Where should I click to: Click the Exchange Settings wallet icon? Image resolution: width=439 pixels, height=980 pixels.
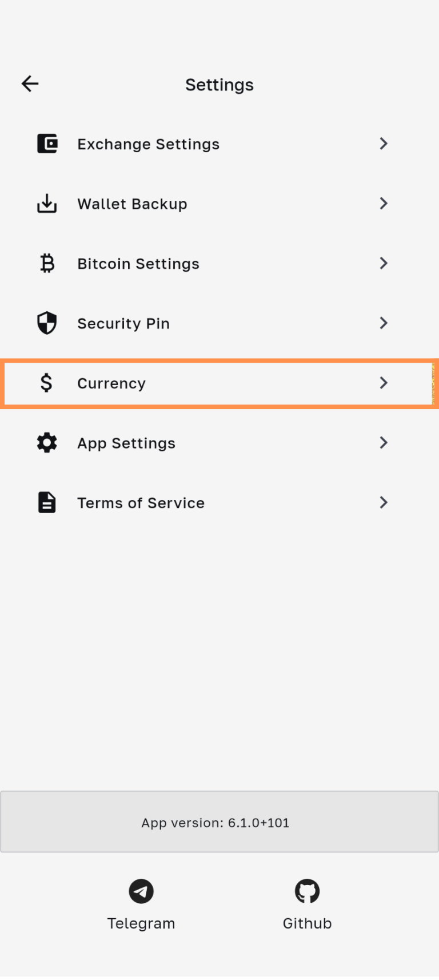[47, 144]
